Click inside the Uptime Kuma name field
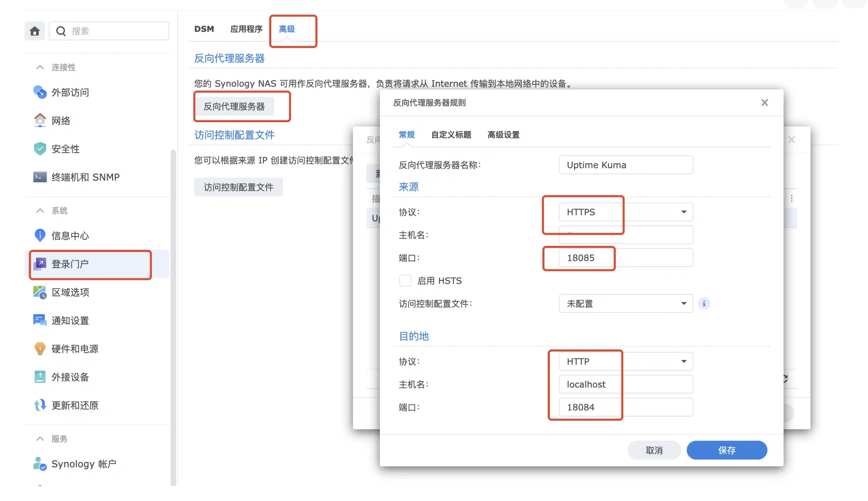The height and width of the screenshot is (501, 868). pyautogui.click(x=626, y=165)
